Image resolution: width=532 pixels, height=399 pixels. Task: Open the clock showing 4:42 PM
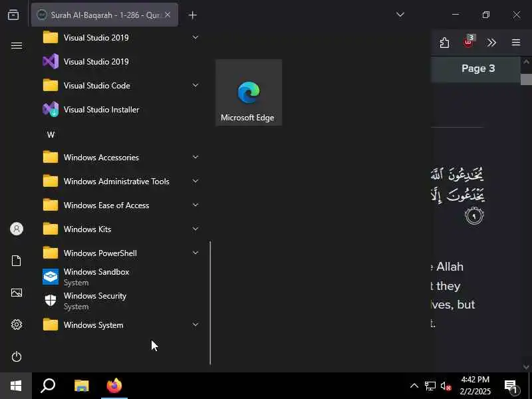pos(475,386)
